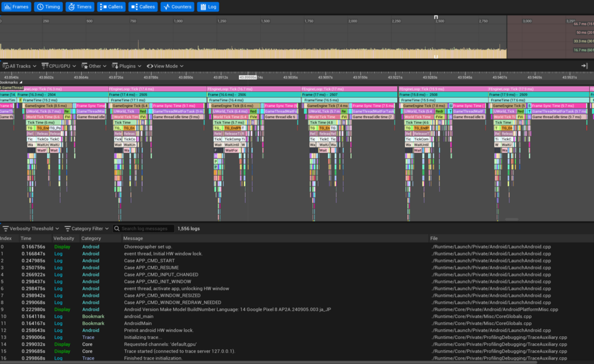Focus the Search log messages field
Viewport: 594px width, 364px height.
click(x=146, y=228)
